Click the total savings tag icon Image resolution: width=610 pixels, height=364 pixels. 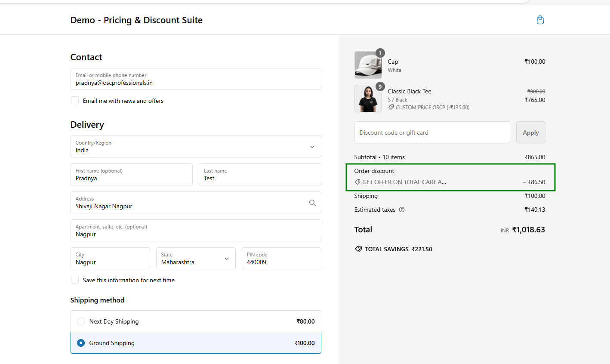[x=358, y=249]
